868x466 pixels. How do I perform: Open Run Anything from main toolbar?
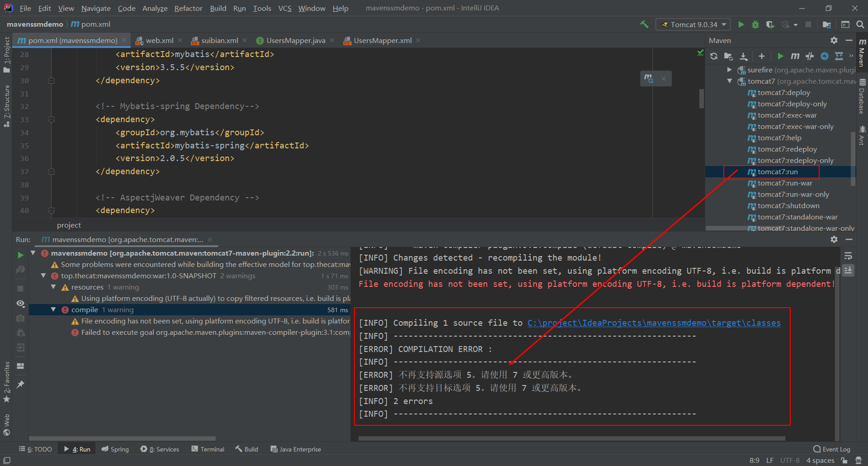tap(845, 24)
